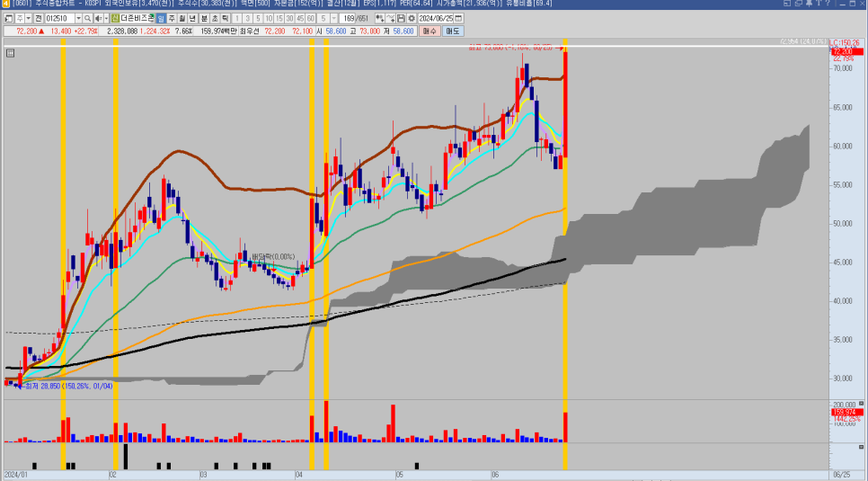Switch to second 초 chart period
The width and height of the screenshot is (868, 481).
click(215, 18)
